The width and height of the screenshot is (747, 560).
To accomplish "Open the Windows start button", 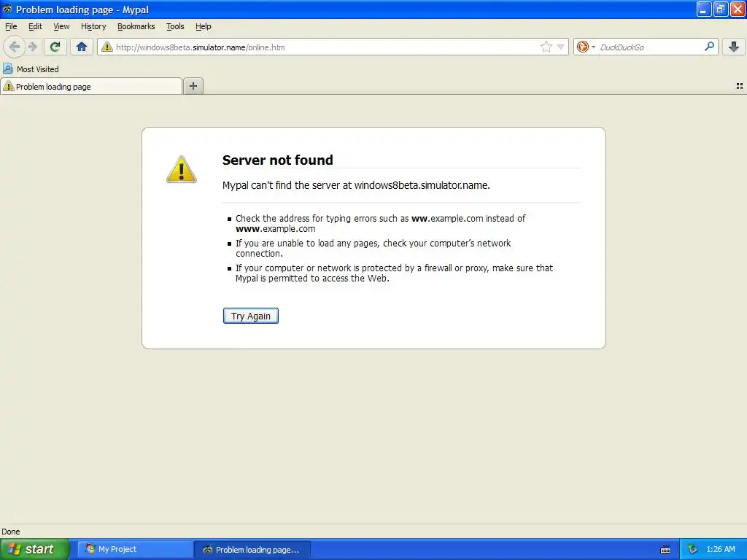I will (x=35, y=549).
